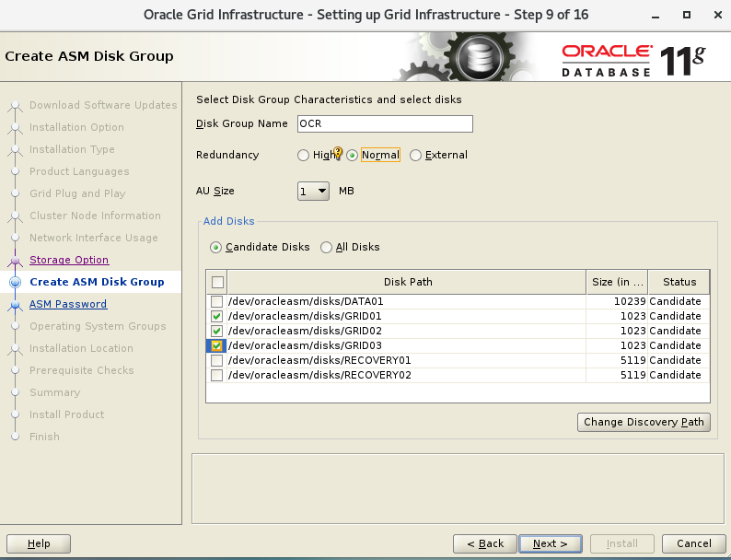Click the /dev/oracleasm/disks/DATA01 path text

coord(306,302)
